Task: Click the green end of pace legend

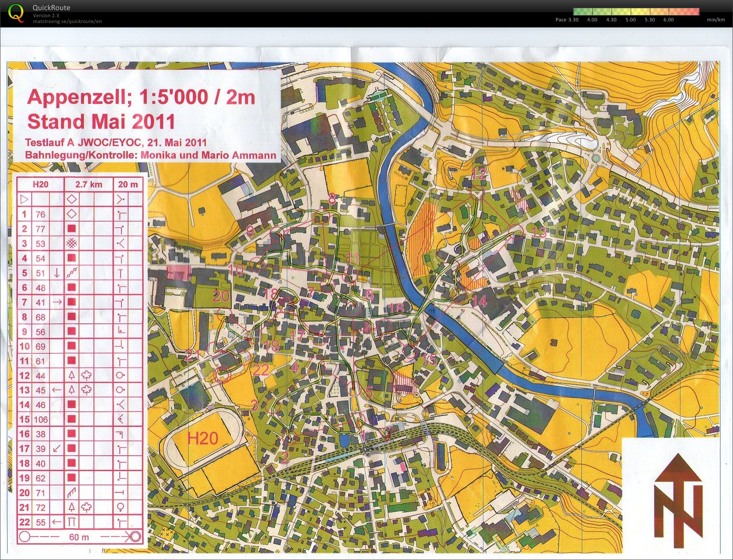Action: tap(580, 12)
